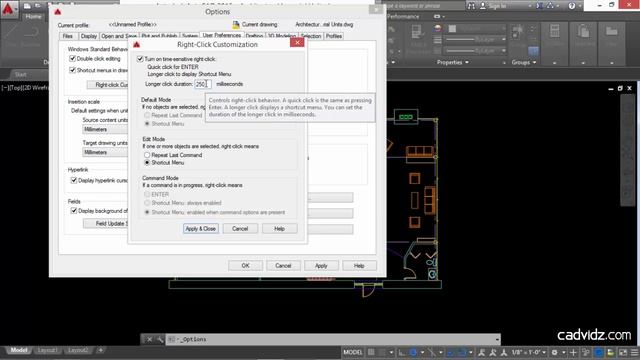Open the annotation scale 1/8"=1'-0" dropdown
This screenshot has width=640, height=360.
coord(529,352)
